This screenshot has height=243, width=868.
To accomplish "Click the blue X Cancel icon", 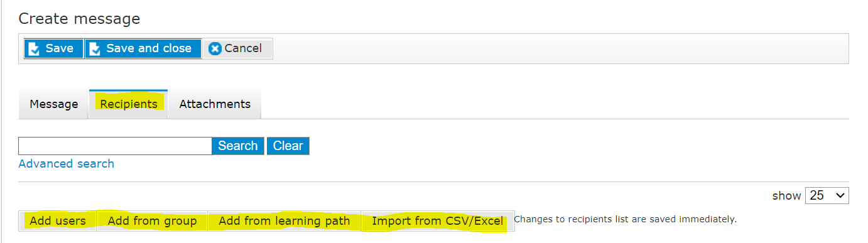I will (215, 49).
